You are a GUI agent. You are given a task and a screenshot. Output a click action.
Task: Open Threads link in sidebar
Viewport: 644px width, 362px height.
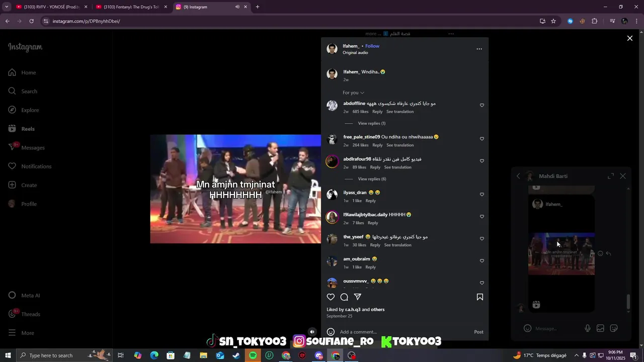[24, 314]
